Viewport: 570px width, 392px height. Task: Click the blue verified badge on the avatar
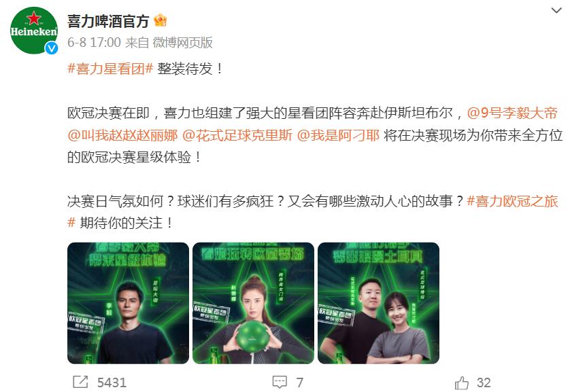(x=51, y=48)
